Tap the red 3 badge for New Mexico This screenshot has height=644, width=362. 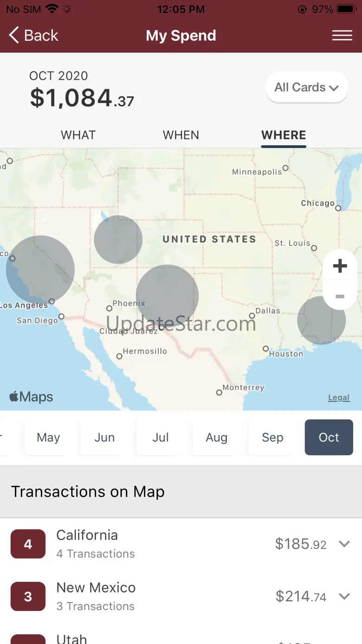point(28,596)
